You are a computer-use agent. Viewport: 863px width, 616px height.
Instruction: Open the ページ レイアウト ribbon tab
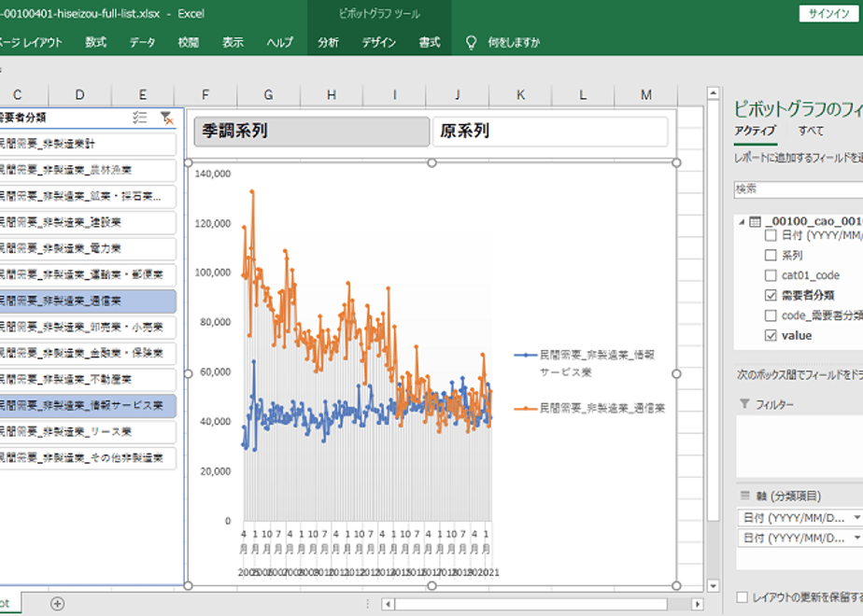(30, 42)
